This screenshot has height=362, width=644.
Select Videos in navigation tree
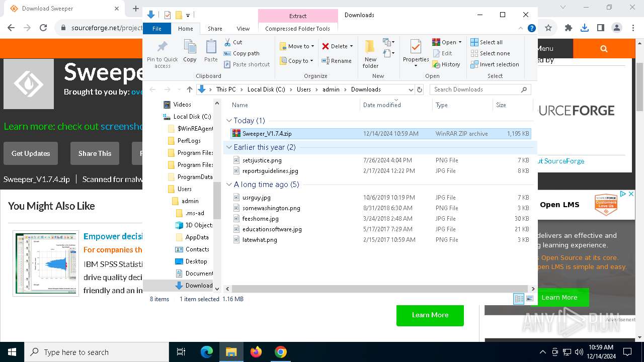coord(182,105)
